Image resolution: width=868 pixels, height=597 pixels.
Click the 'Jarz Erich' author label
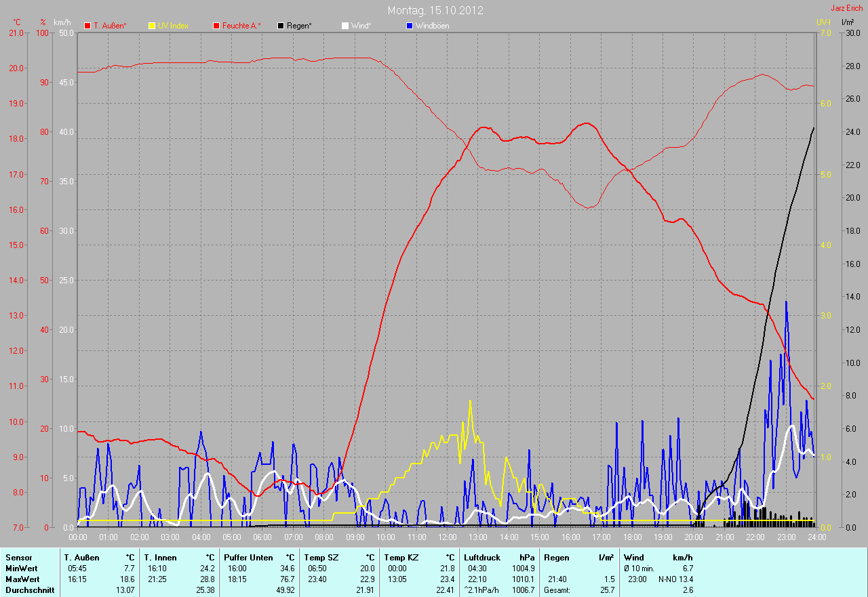(x=847, y=8)
